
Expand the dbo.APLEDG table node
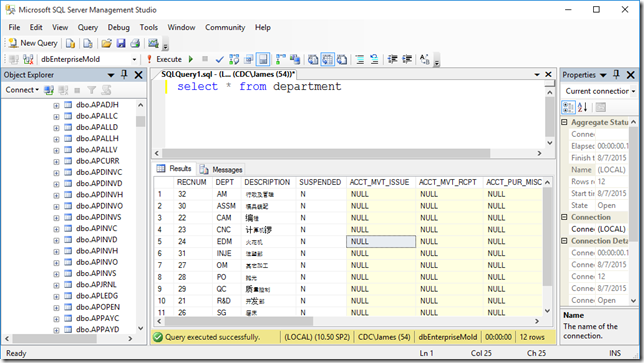point(56,296)
